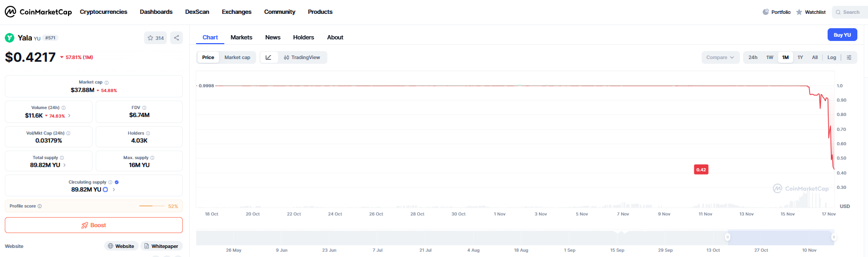Open chart settings icon beside Log
The height and width of the screenshot is (257, 868).
click(849, 57)
